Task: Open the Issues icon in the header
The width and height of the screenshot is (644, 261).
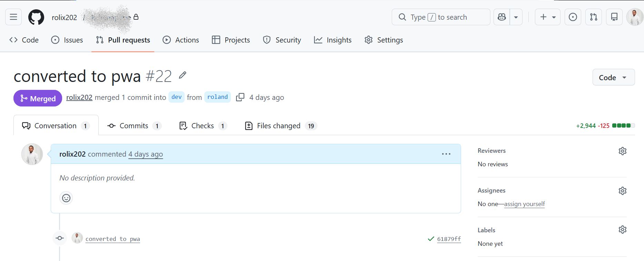Action: point(573,17)
